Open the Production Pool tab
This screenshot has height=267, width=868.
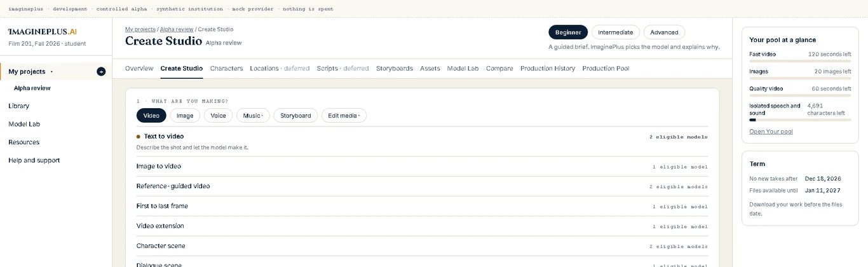click(606, 69)
